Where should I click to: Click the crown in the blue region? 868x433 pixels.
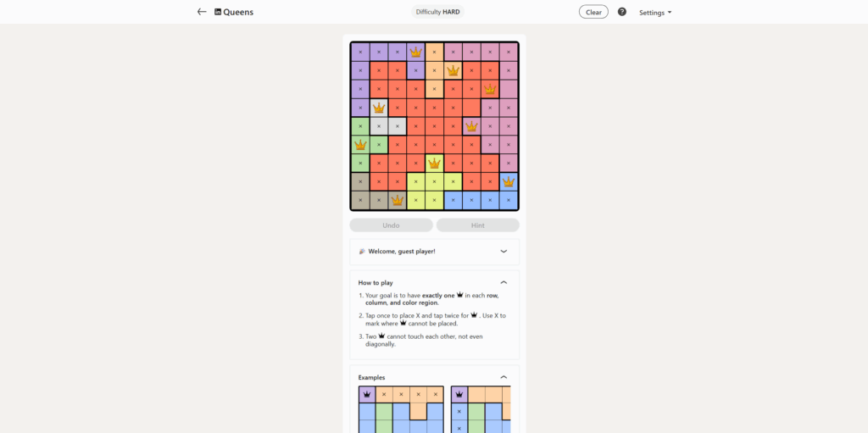(x=509, y=181)
